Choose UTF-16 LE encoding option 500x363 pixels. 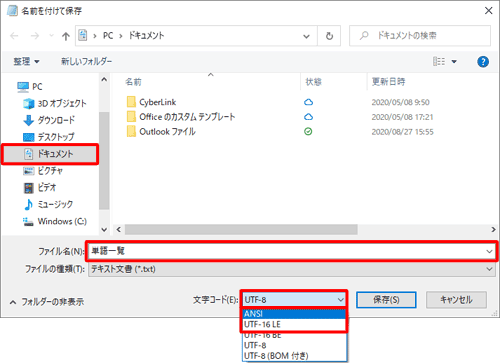pyautogui.click(x=294, y=324)
